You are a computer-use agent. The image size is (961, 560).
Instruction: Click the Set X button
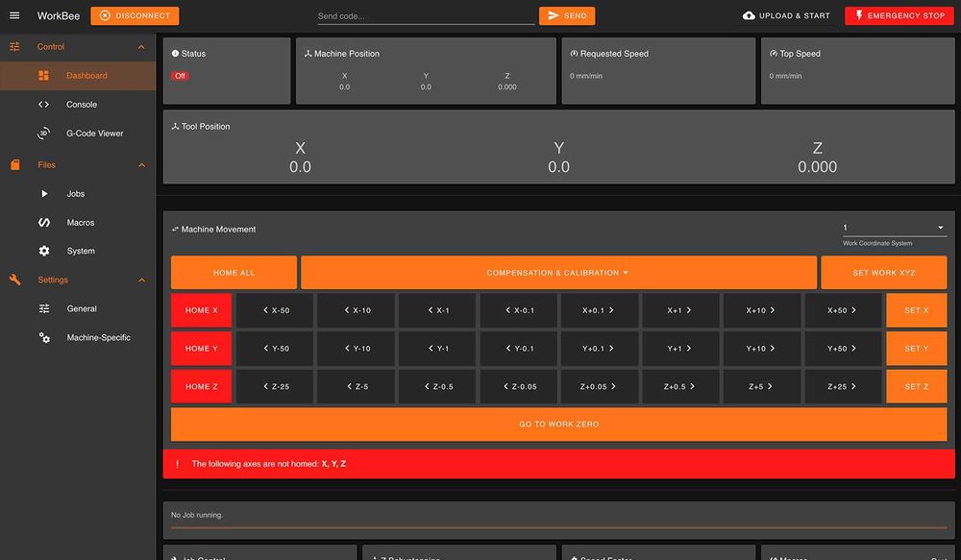coord(916,310)
